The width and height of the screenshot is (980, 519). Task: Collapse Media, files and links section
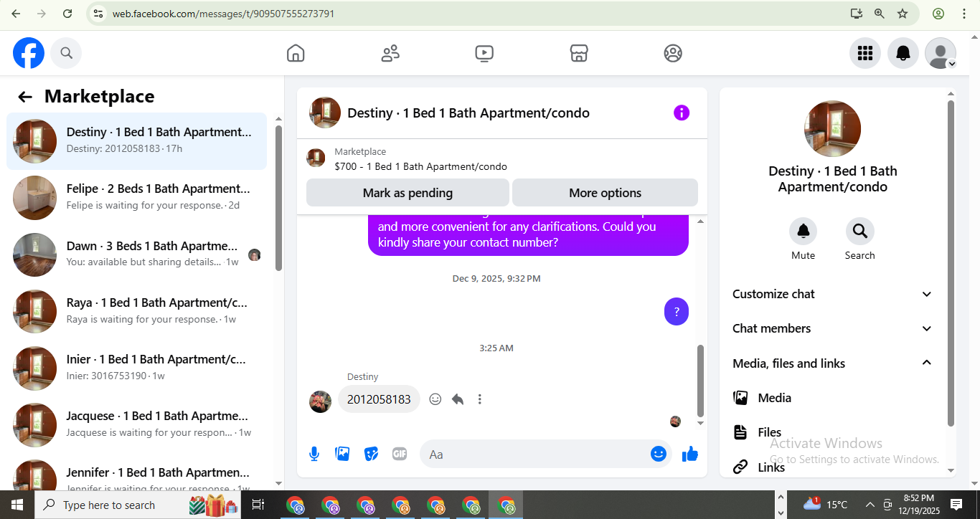[x=833, y=363]
